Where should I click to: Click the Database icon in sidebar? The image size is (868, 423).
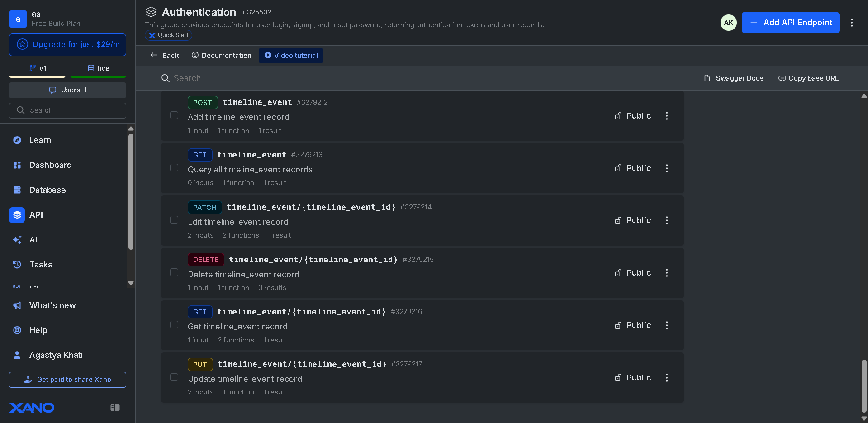[17, 190]
